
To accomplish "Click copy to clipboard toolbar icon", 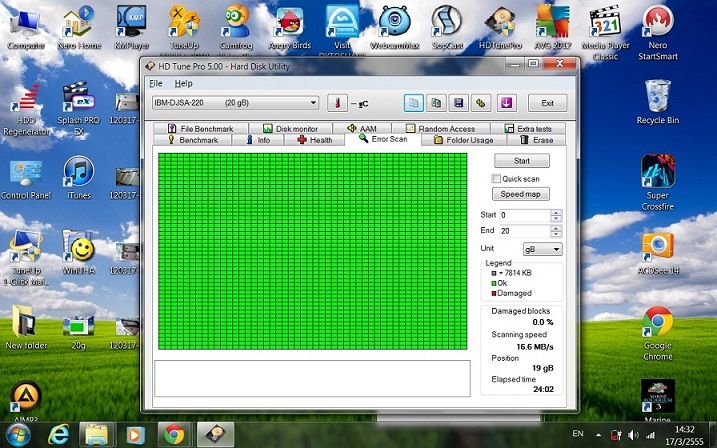I will (x=413, y=103).
